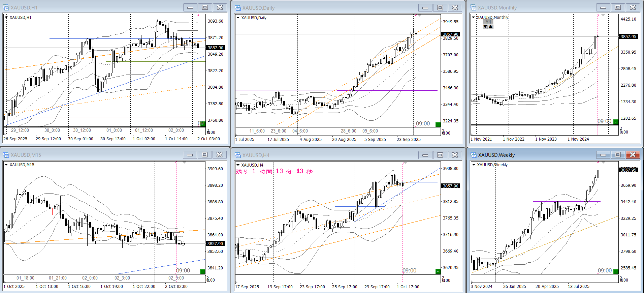
Task: Click the XAUUSD,Monthly window title icon
Action: 473,7
